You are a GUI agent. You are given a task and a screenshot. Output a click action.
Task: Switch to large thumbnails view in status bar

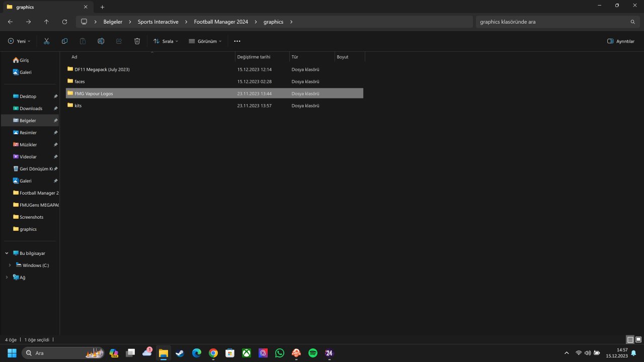pyautogui.click(x=638, y=340)
